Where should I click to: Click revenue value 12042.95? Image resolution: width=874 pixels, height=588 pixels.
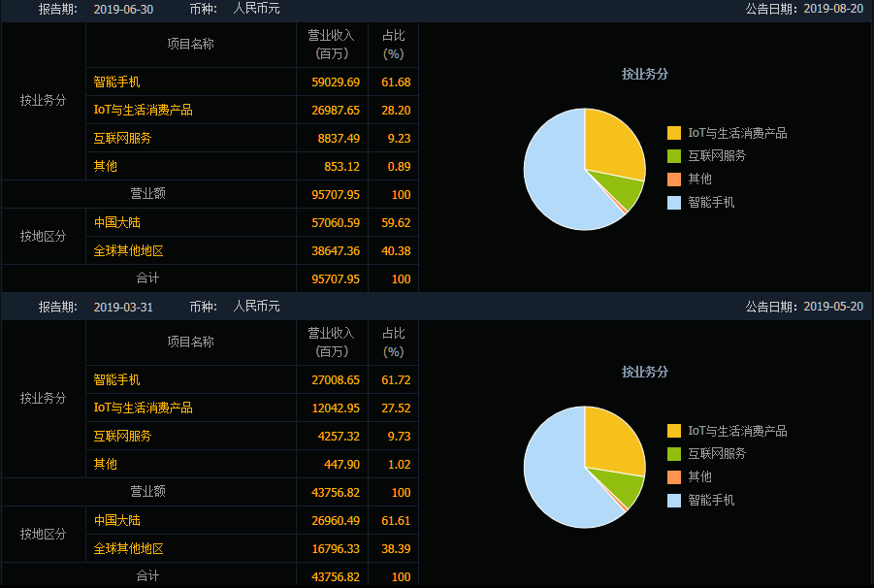336,408
